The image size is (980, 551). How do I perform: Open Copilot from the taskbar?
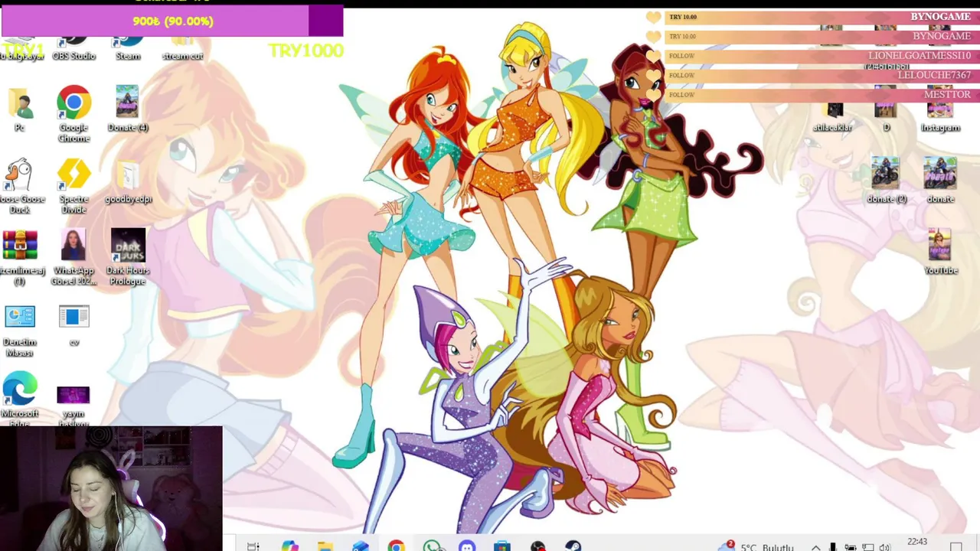[289, 546]
